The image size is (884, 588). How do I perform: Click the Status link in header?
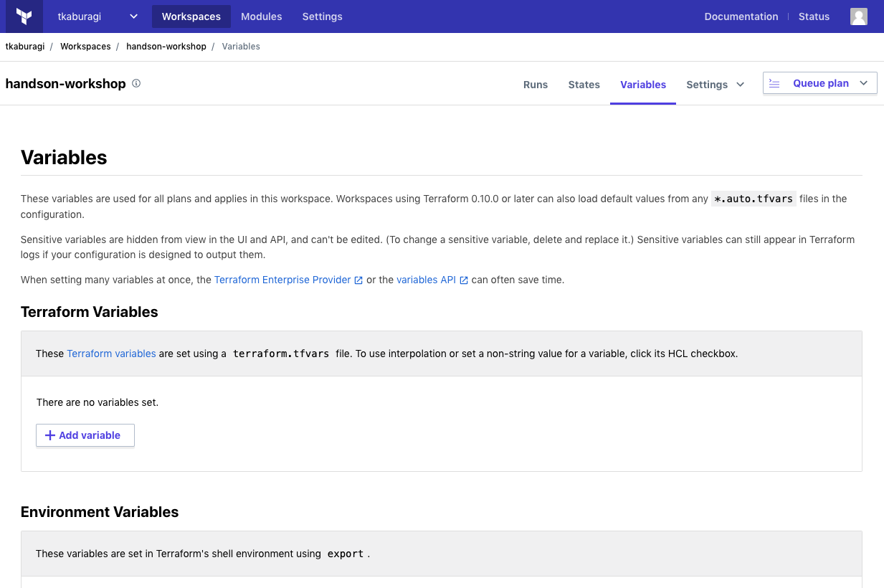tap(814, 16)
